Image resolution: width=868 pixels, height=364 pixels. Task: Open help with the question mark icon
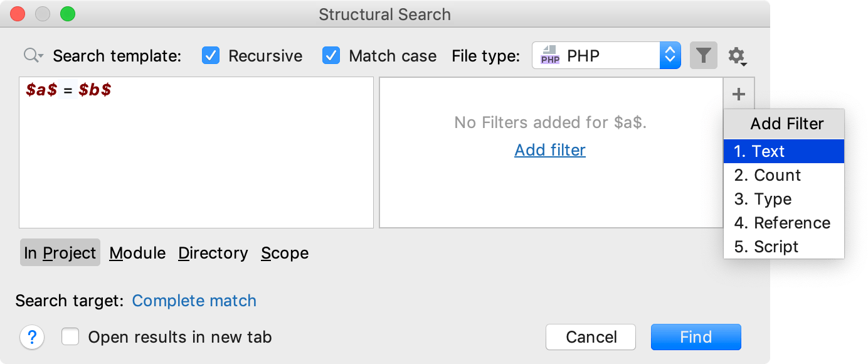(32, 337)
